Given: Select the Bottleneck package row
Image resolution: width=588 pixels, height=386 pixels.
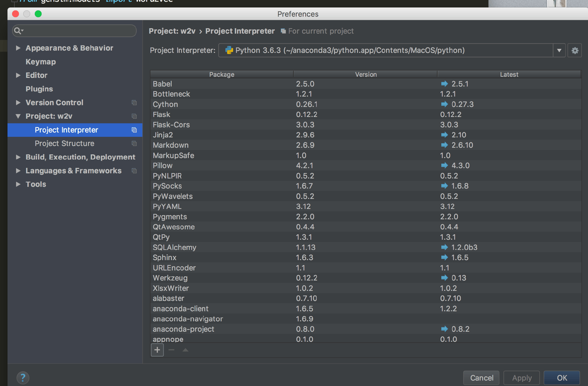Looking at the screenshot, I should (x=366, y=94).
